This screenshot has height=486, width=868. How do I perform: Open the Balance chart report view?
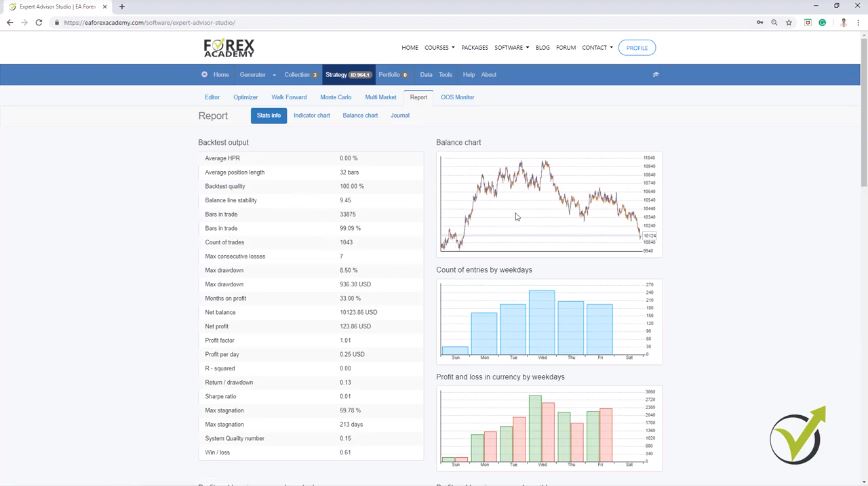tap(360, 116)
